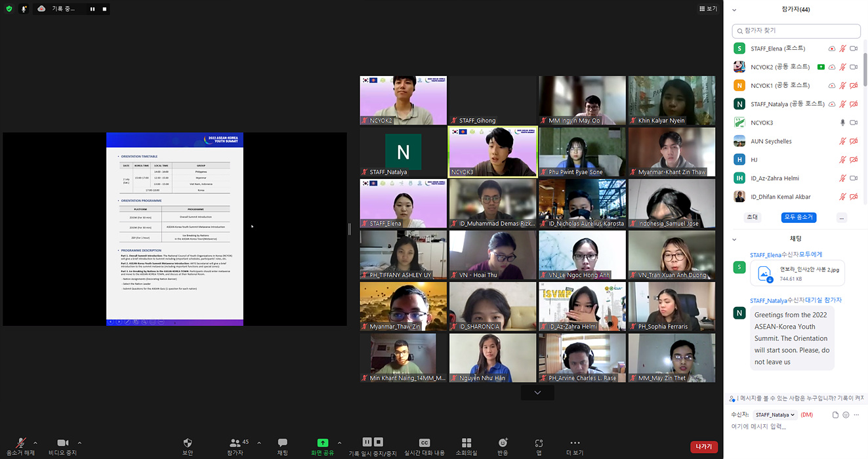The height and width of the screenshot is (459, 868).
Task: Toggle the unmute (음소거 해제) microphone button
Action: pos(21,444)
